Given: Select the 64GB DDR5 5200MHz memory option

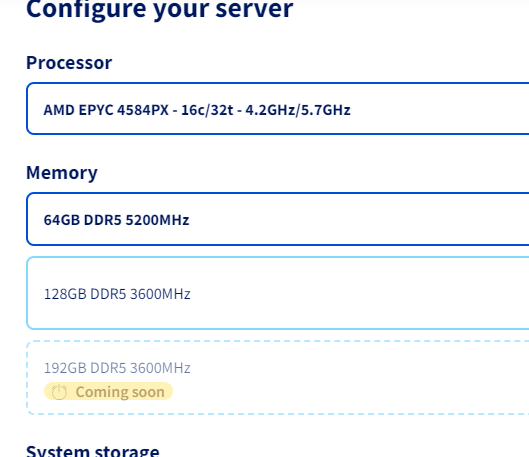Looking at the screenshot, I should pyautogui.click(x=278, y=219).
